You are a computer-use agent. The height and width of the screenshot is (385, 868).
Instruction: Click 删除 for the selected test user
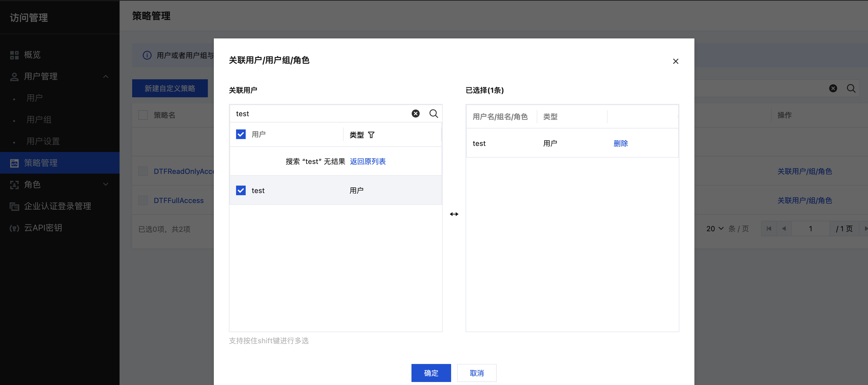620,144
